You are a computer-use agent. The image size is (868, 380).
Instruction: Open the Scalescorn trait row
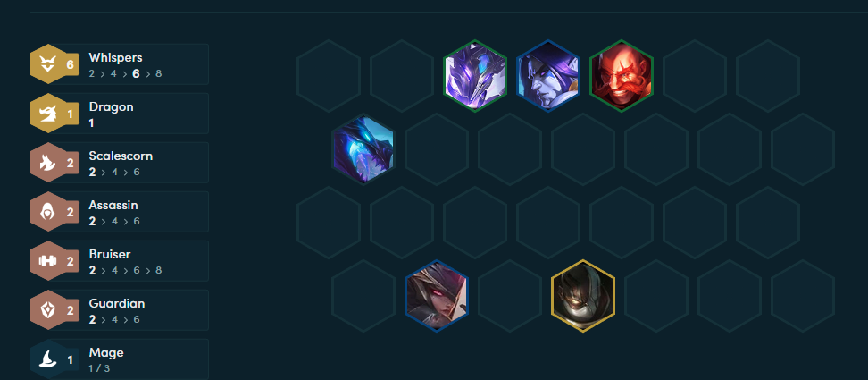120,163
